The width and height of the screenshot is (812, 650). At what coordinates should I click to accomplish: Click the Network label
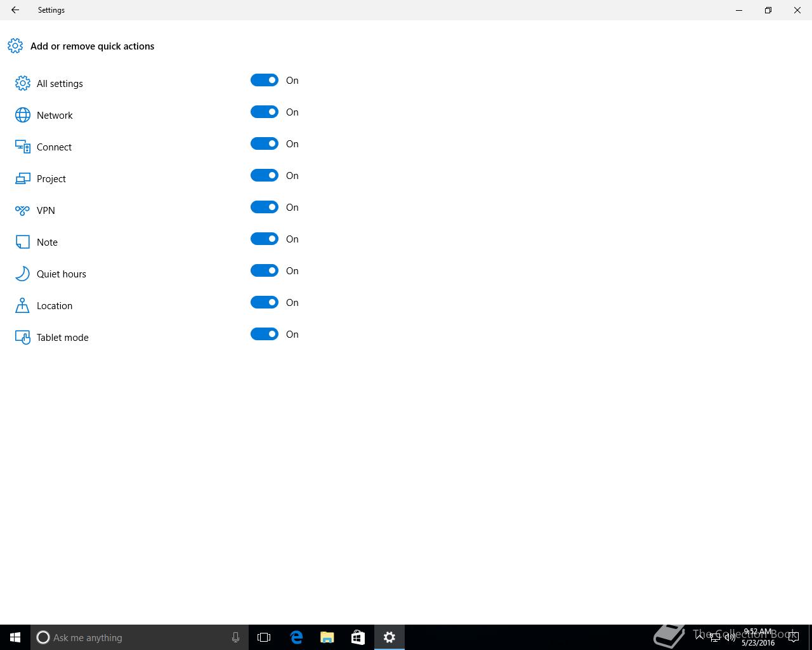55,116
